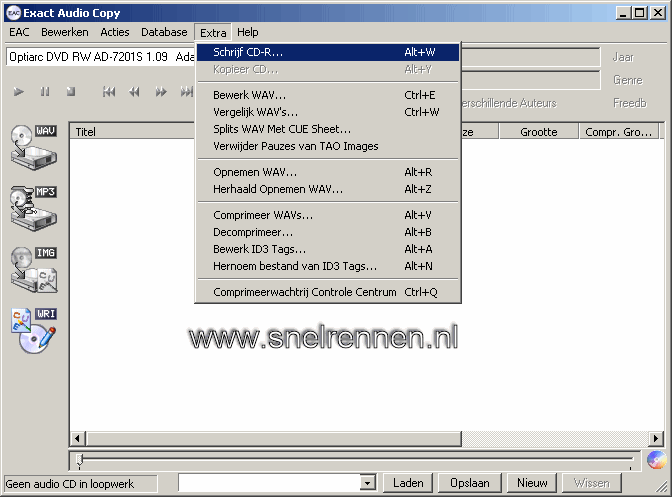Select Bewerk WAV... from Extra menu
The image size is (672, 497).
[328, 95]
